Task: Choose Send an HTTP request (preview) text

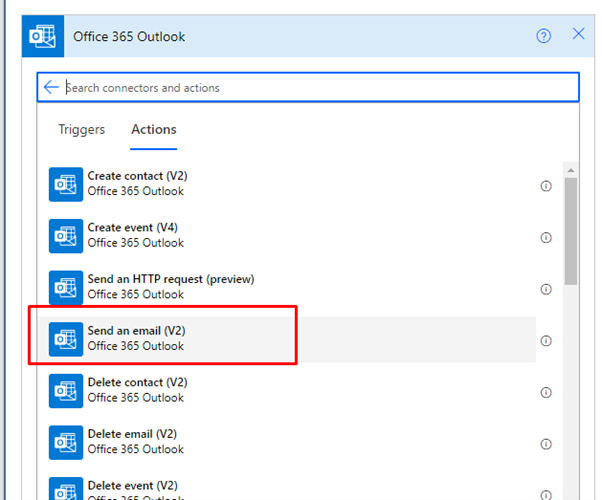Action: 171,279
